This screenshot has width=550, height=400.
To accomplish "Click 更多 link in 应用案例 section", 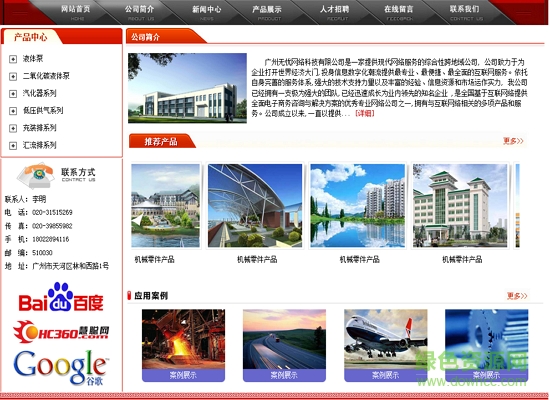I will pyautogui.click(x=517, y=296).
